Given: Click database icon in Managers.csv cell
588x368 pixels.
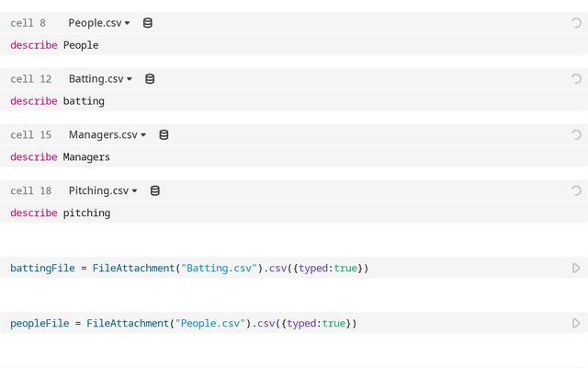Looking at the screenshot, I should pos(164,135).
